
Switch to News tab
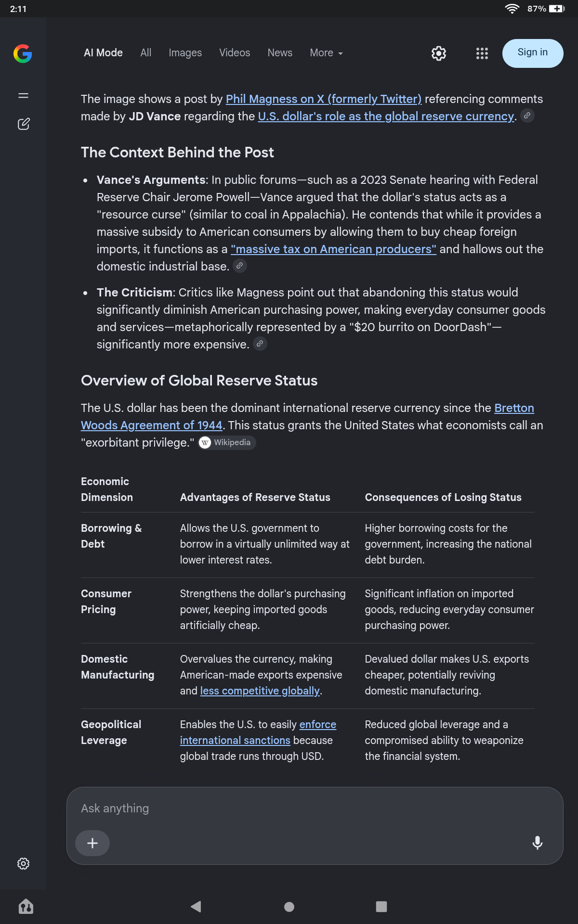[x=280, y=53]
